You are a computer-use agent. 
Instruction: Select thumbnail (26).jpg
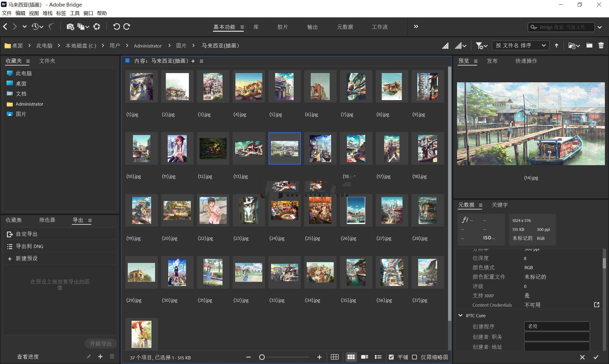click(x=356, y=210)
